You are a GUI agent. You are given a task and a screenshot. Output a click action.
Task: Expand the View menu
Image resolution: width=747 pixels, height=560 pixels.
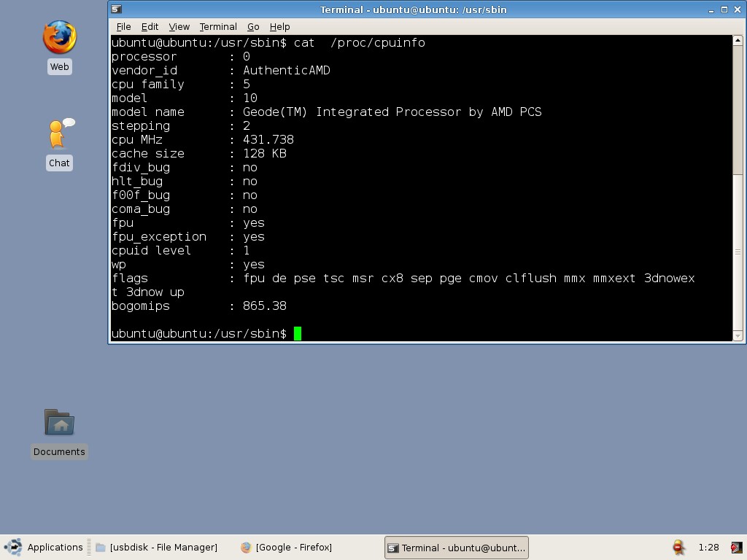[x=179, y=26]
